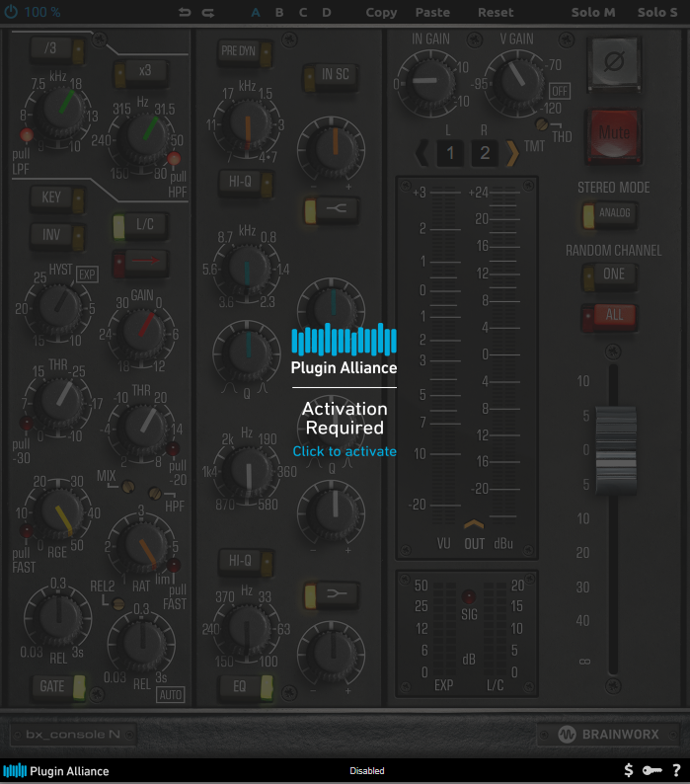Click the undo arrow icon
The image size is (690, 784).
[x=185, y=13]
